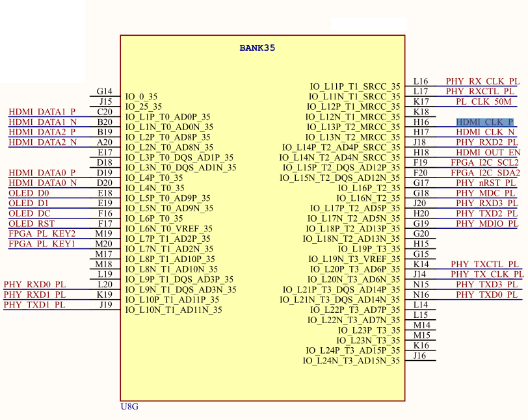Click the FPGA_I2C_SCL2 net label
528x420 pixels.
tap(485, 163)
